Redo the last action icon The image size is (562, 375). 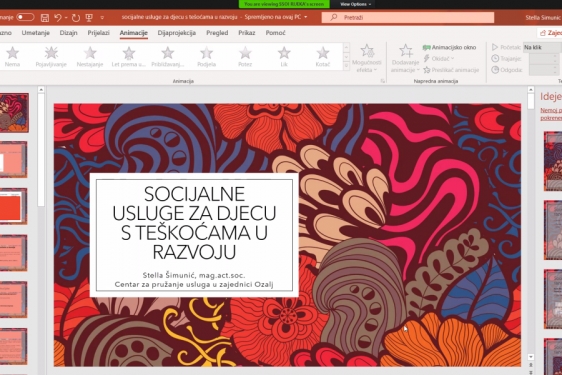coord(76,18)
